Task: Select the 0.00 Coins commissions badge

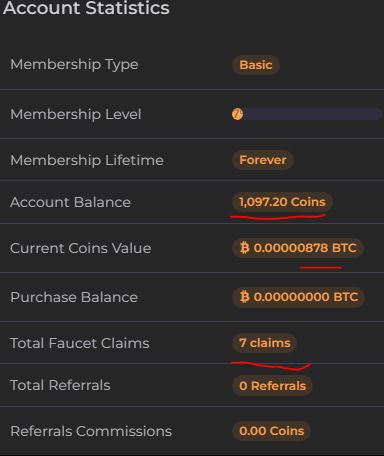Action: pyautogui.click(x=271, y=431)
